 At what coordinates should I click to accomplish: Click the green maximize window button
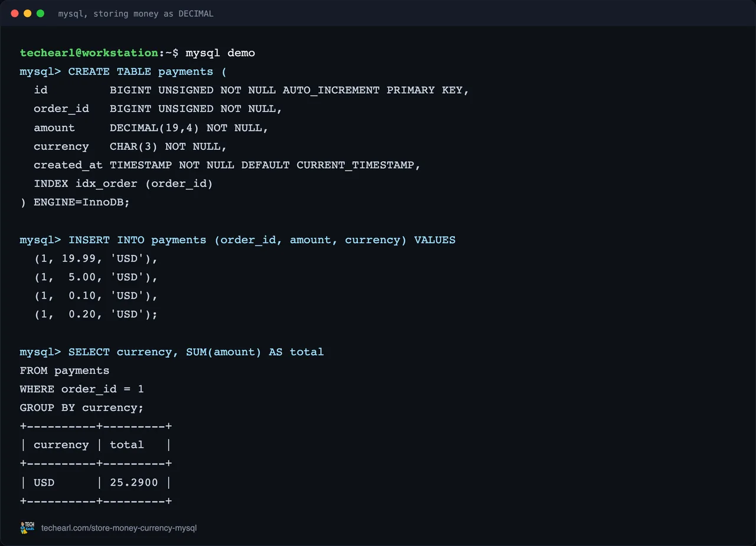click(40, 13)
